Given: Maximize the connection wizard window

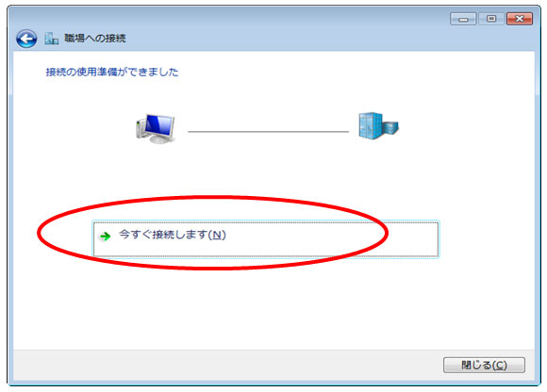Looking at the screenshot, I should (491, 19).
